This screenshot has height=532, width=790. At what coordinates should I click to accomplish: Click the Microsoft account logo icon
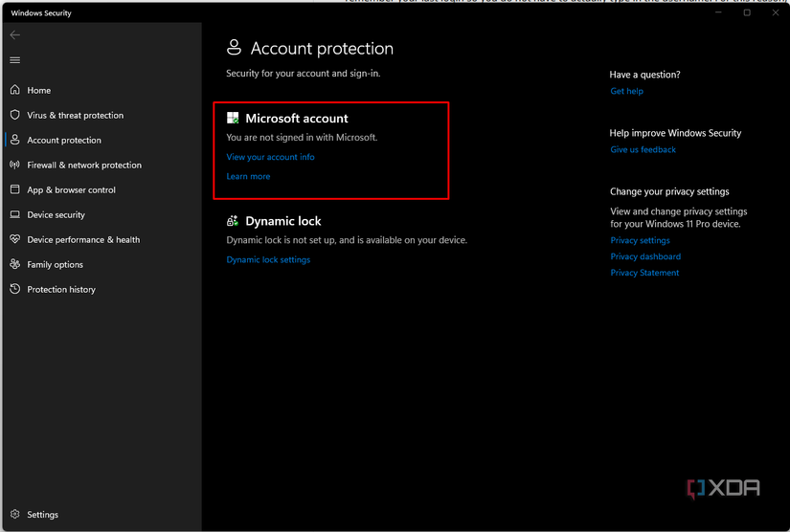point(233,118)
